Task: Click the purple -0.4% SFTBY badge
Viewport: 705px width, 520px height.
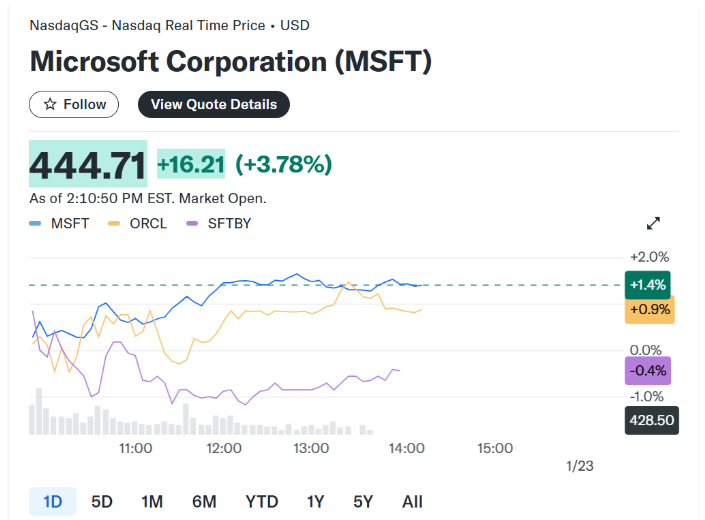Action: click(x=648, y=371)
